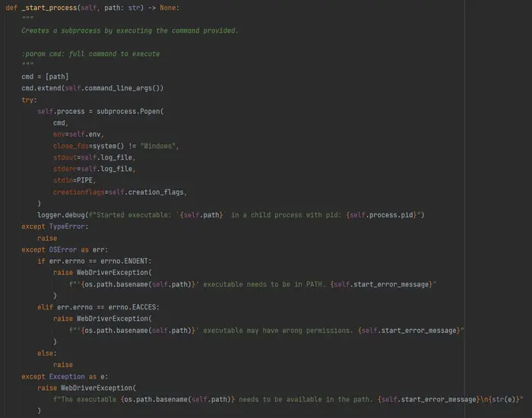The height and width of the screenshot is (418, 532).
Task: Click '{str(e)}' at end of last f-string
Action: click(x=504, y=400)
